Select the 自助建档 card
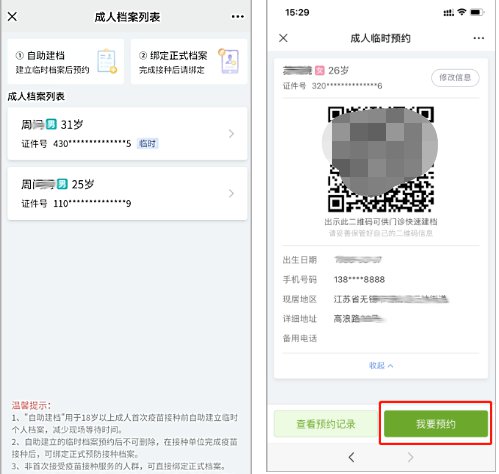Screen dimensions: 499x474 [66, 62]
